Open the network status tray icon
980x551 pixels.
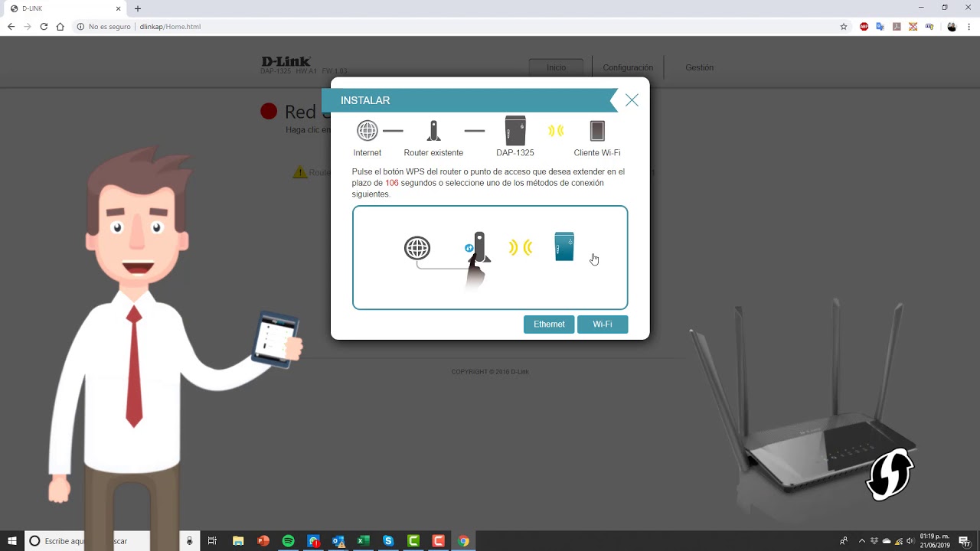coord(898,541)
